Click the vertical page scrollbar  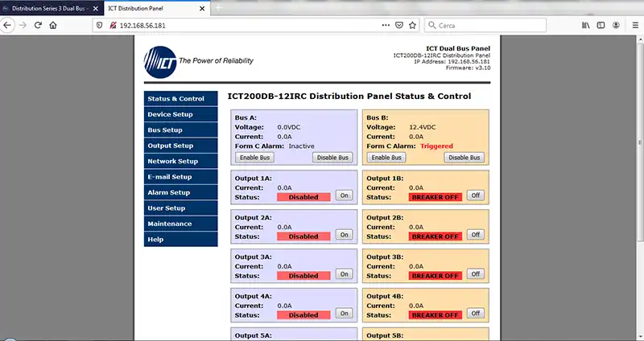(640, 142)
